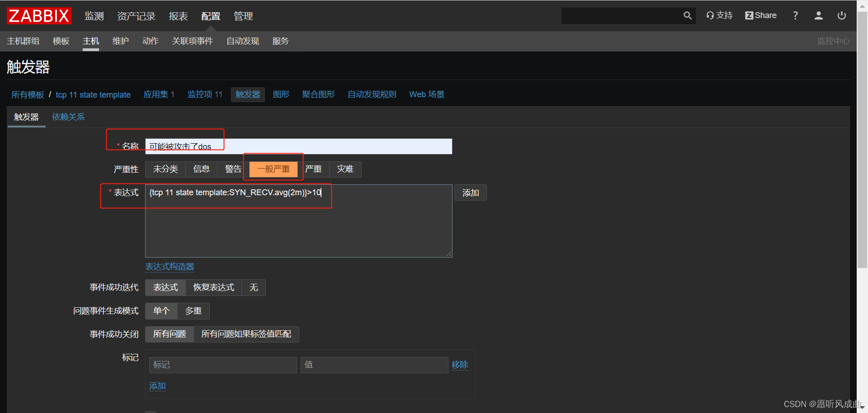Open the 资产记录 menu
Screen dimensions: 868x413
136,16
